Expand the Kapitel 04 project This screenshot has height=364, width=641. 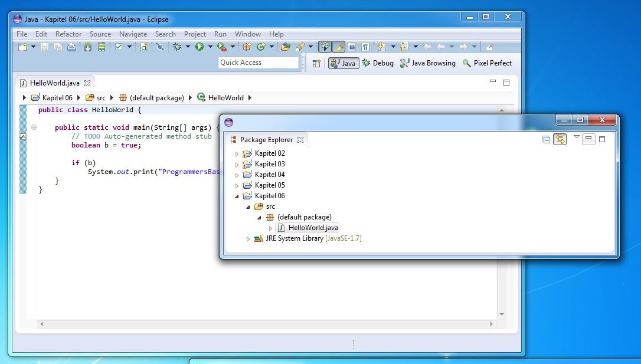237,175
